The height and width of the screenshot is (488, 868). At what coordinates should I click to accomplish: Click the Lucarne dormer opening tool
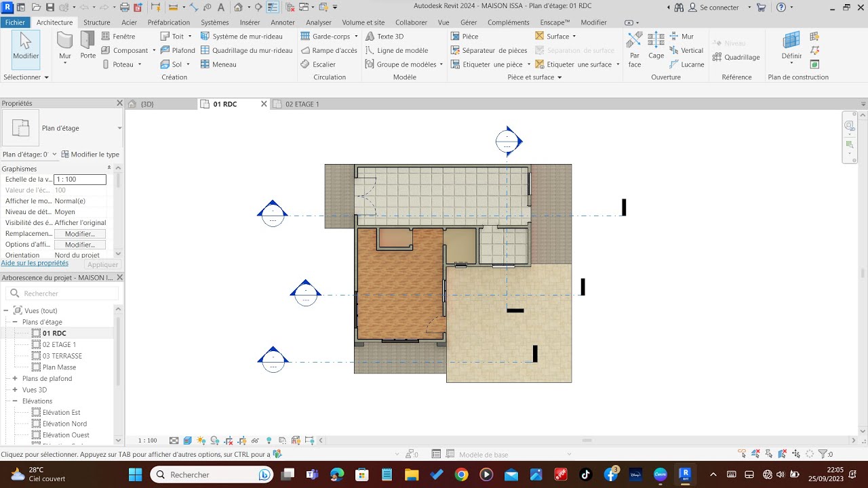[687, 64]
